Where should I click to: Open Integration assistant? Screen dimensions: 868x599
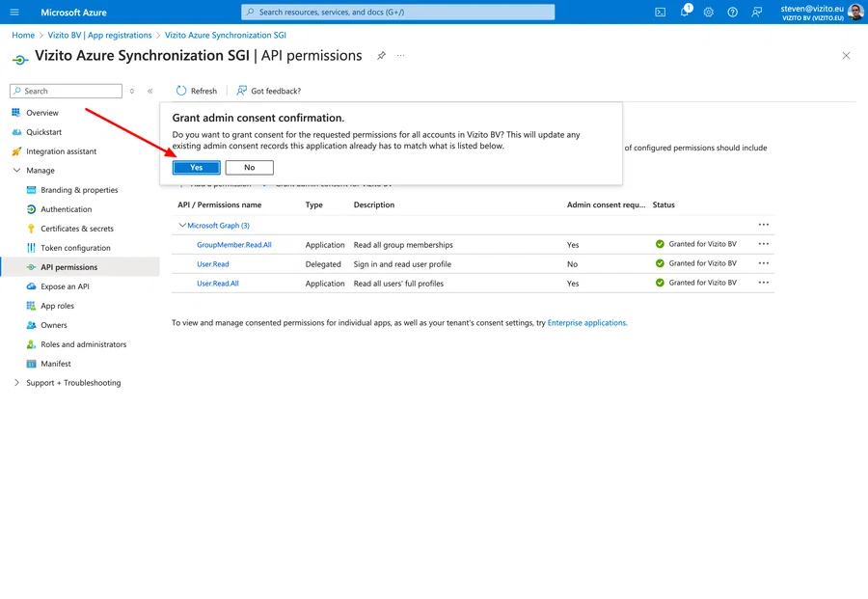pos(65,150)
